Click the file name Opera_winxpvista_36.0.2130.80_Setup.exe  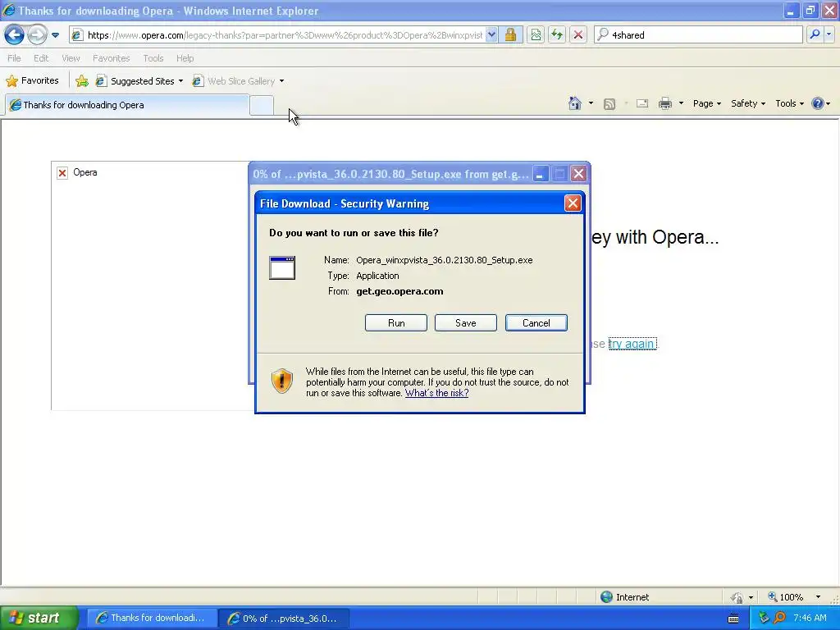pos(444,260)
